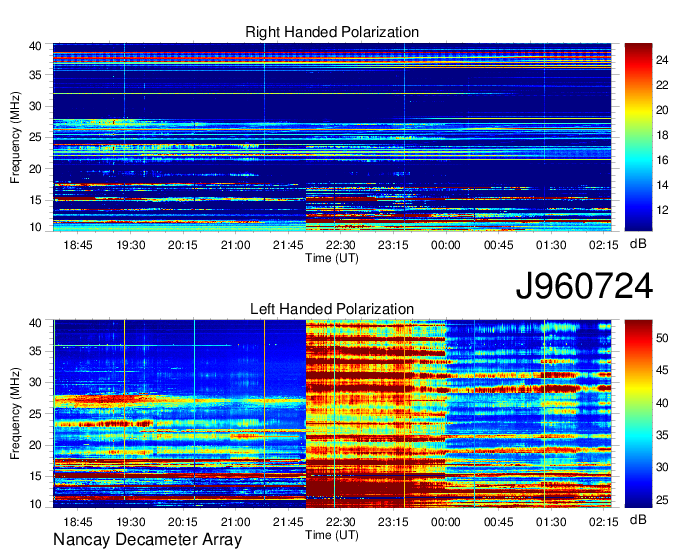Click the Left Handed Polarization spectrogram image
The width and height of the screenshot is (680, 552).
point(332,414)
